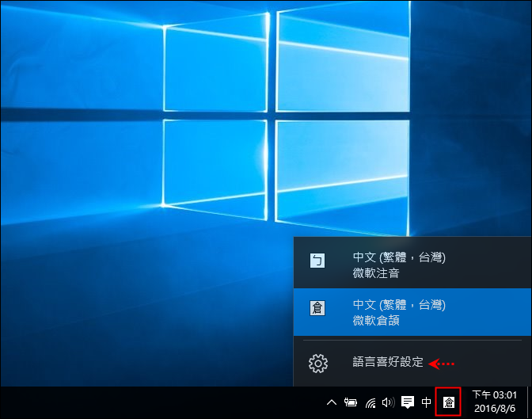
Task: Open the battery power status icon
Action: pyautogui.click(x=351, y=402)
